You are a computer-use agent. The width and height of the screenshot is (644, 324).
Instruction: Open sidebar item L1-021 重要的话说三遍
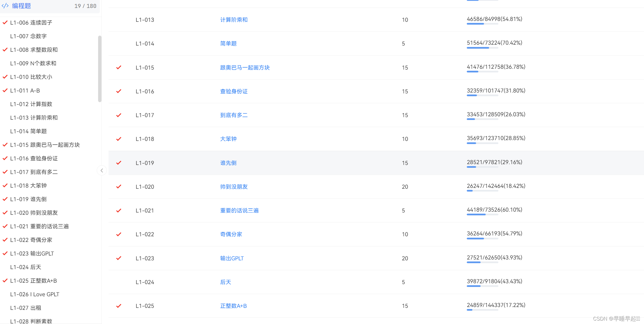point(39,226)
